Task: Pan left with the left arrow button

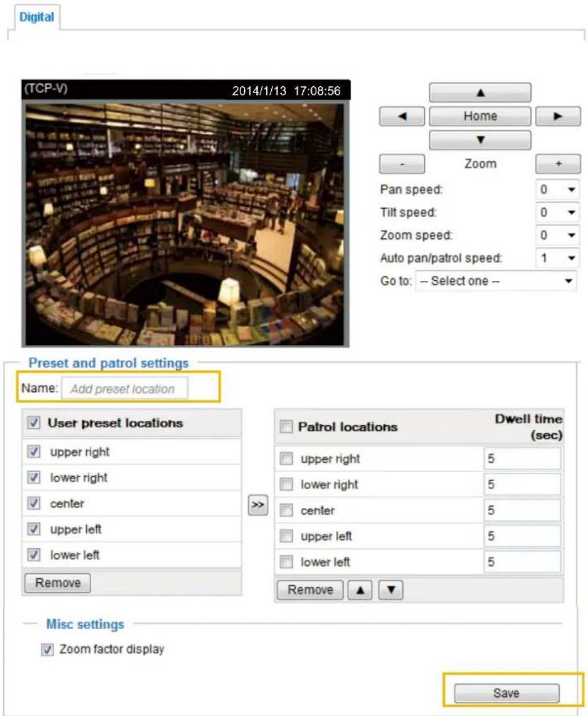Action: [402, 116]
